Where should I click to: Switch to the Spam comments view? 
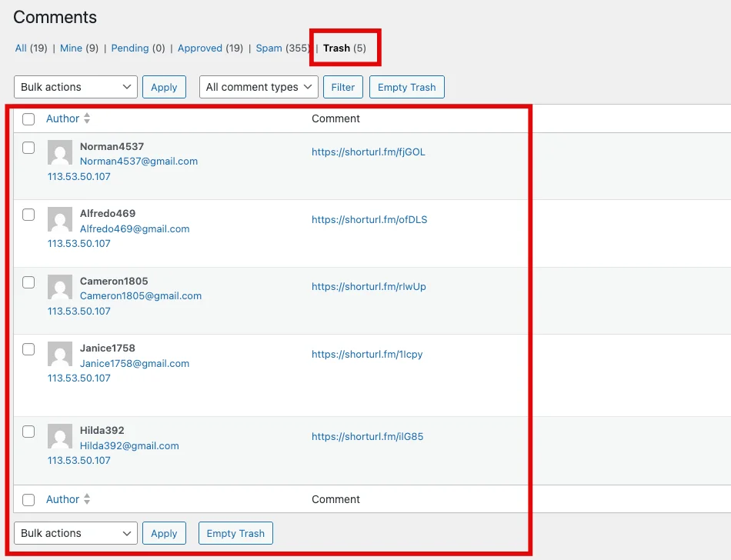(269, 48)
